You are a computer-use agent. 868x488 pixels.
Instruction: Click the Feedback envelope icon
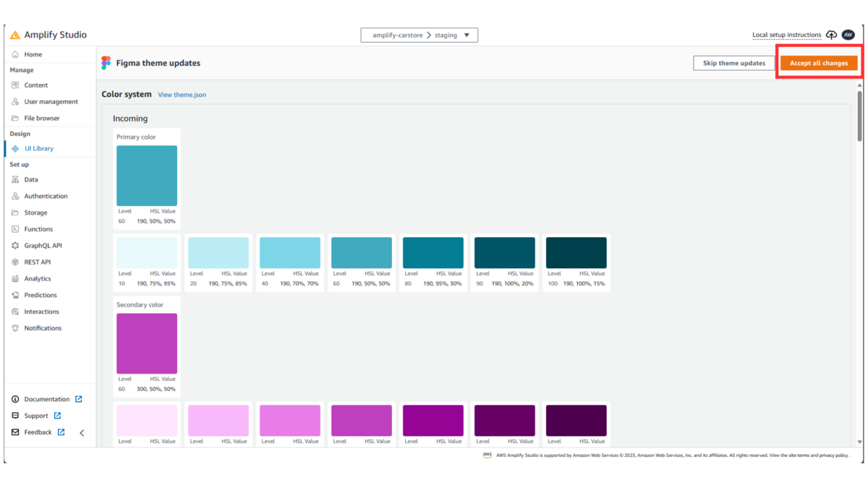[15, 433]
